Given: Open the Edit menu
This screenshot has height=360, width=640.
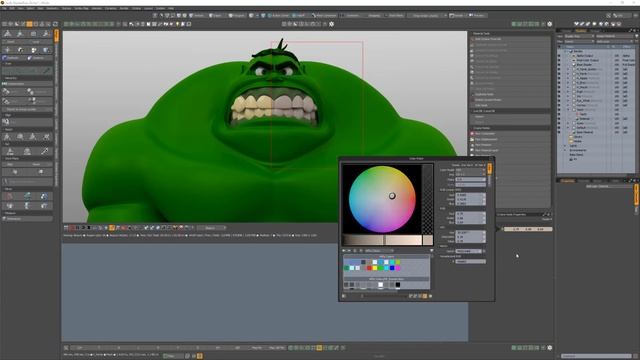Looking at the screenshot, I should [13, 8].
